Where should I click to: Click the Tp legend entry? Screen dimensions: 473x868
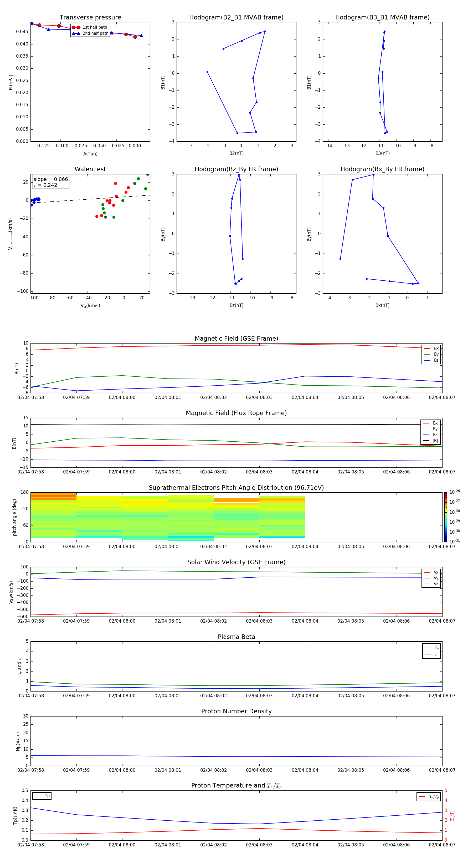click(x=42, y=796)
